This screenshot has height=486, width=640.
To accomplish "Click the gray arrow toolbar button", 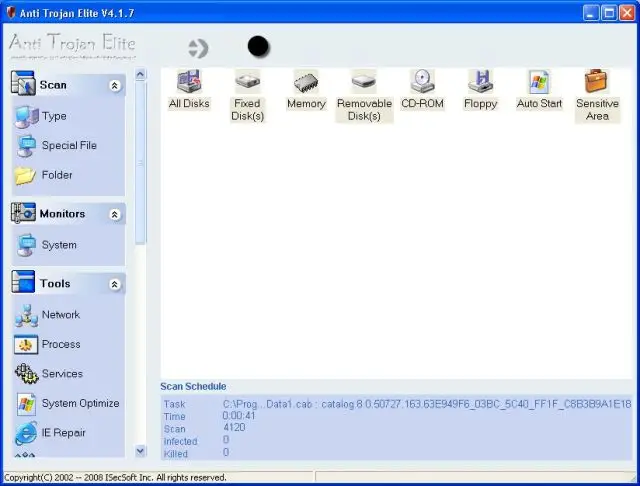I will 198,49.
